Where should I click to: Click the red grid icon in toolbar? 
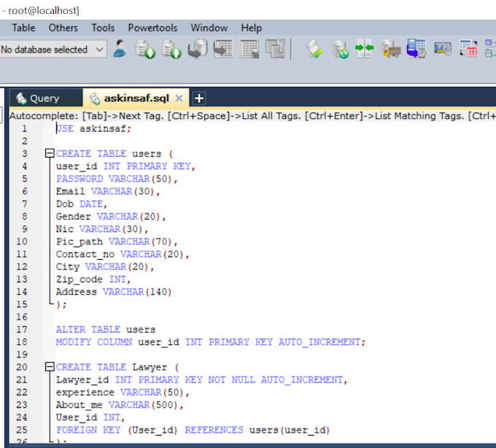click(x=467, y=50)
